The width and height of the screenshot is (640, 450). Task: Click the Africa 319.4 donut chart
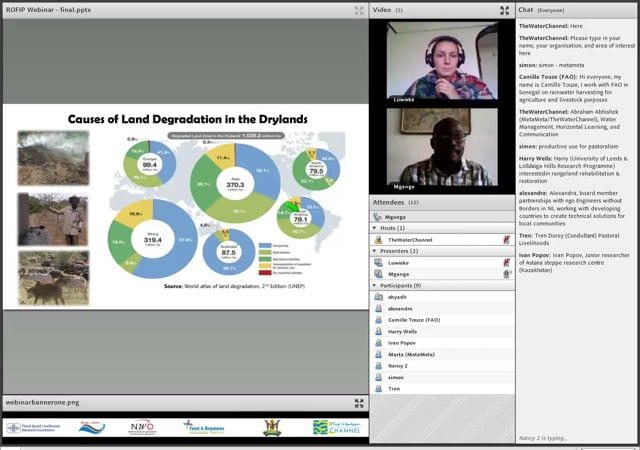153,239
